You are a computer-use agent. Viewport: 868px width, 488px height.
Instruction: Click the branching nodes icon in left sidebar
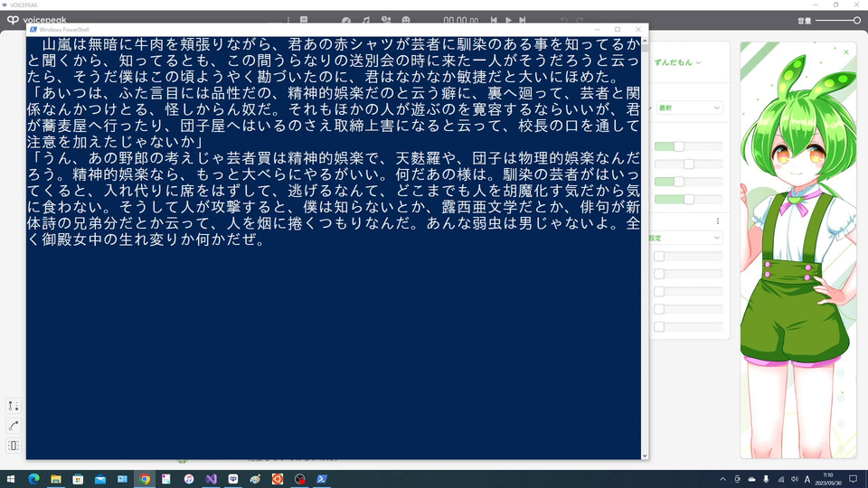tap(14, 406)
